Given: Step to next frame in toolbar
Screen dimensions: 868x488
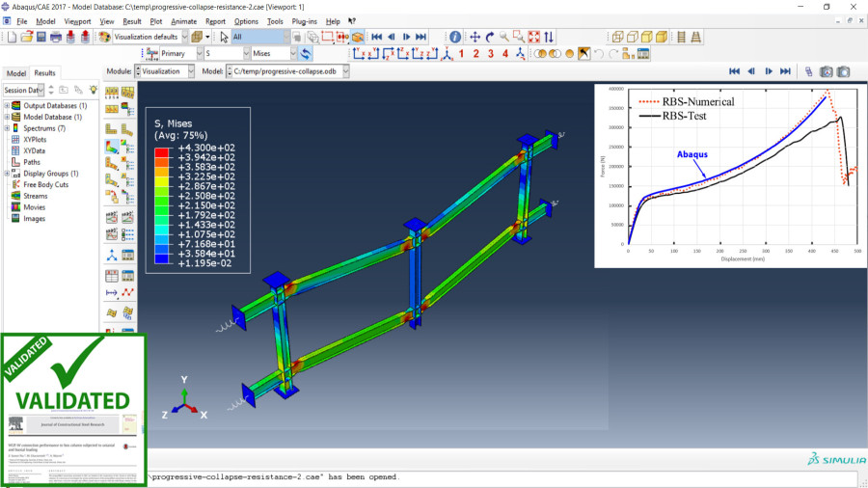Looking at the screenshot, I should (406, 37).
